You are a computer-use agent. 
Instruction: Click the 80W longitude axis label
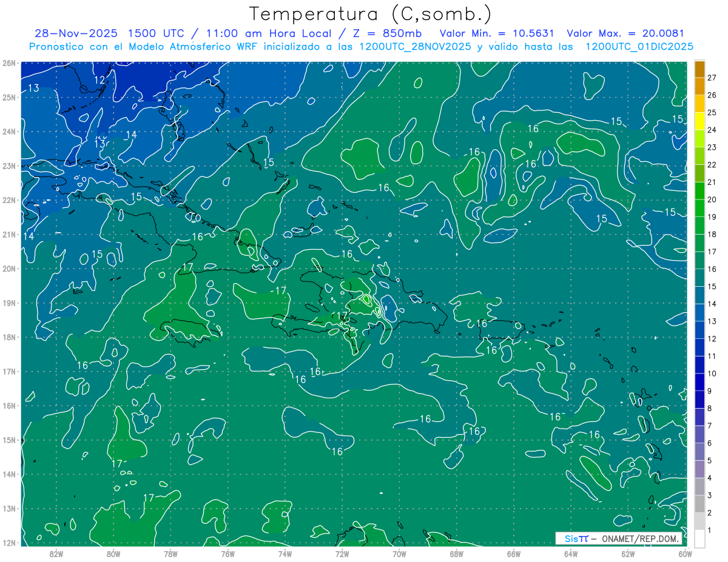click(x=113, y=554)
